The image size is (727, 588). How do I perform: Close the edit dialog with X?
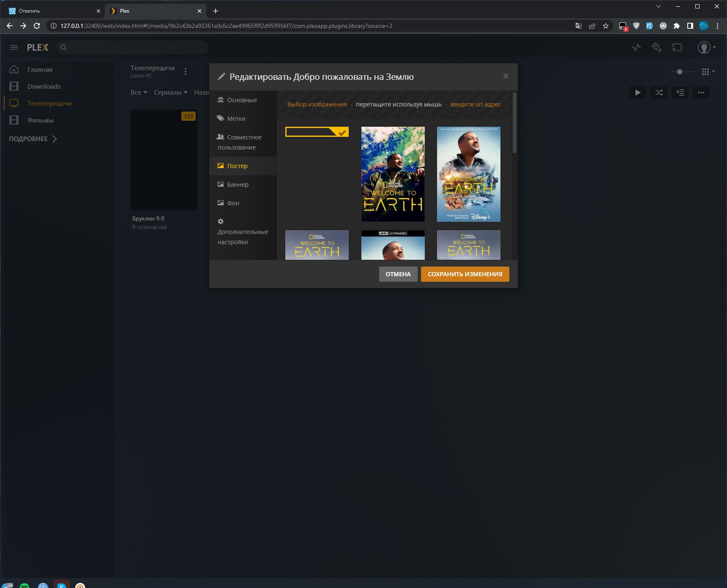click(506, 76)
